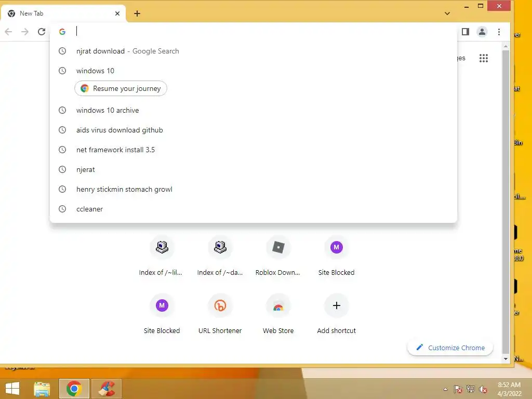This screenshot has height=399, width=532.
Task: Open the Google apps grid
Action: coord(484,58)
